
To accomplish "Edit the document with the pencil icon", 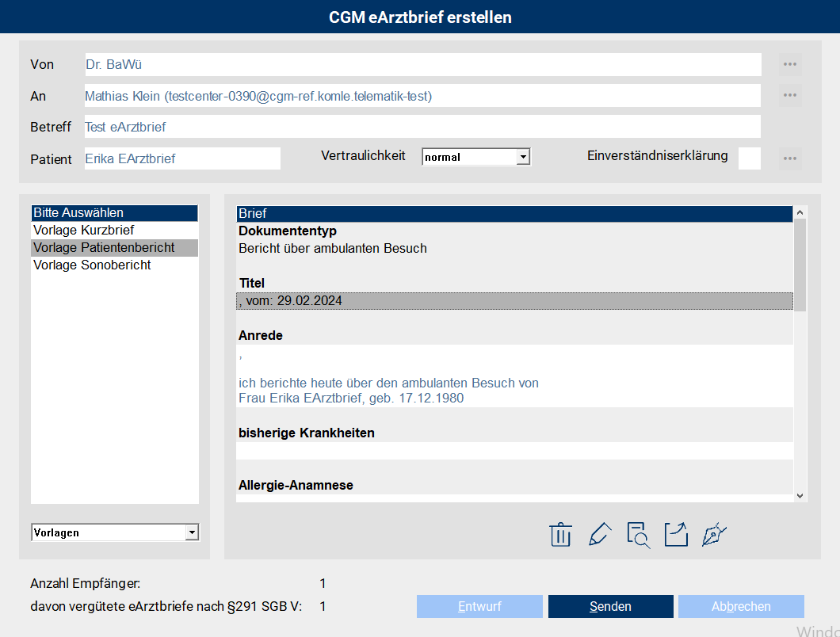I will 599,535.
